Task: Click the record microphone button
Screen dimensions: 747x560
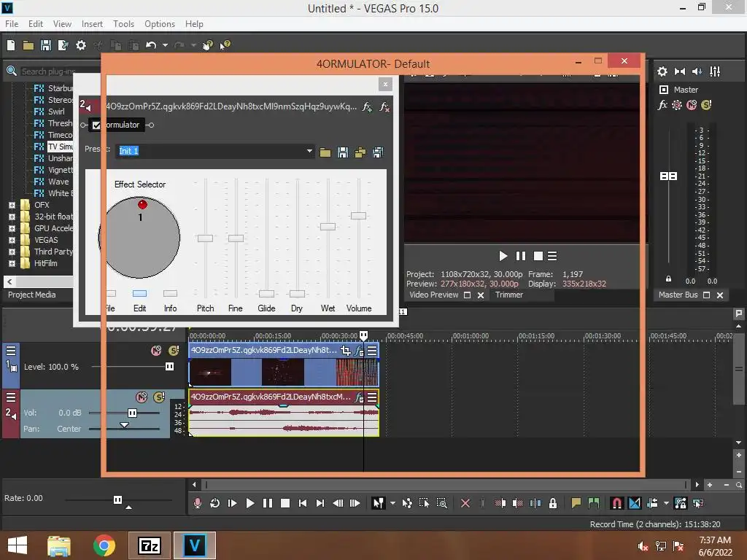Action: [x=197, y=503]
